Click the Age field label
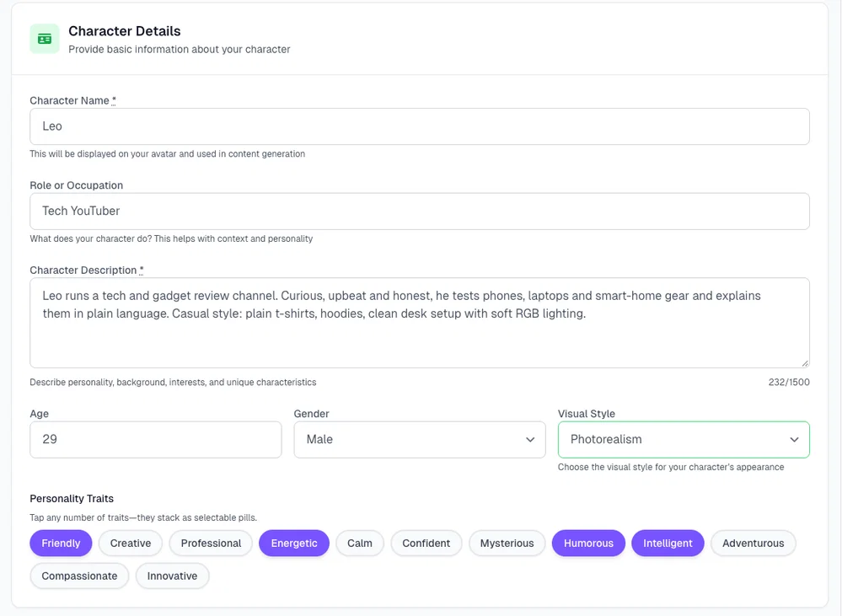The image size is (842, 616). tap(40, 414)
